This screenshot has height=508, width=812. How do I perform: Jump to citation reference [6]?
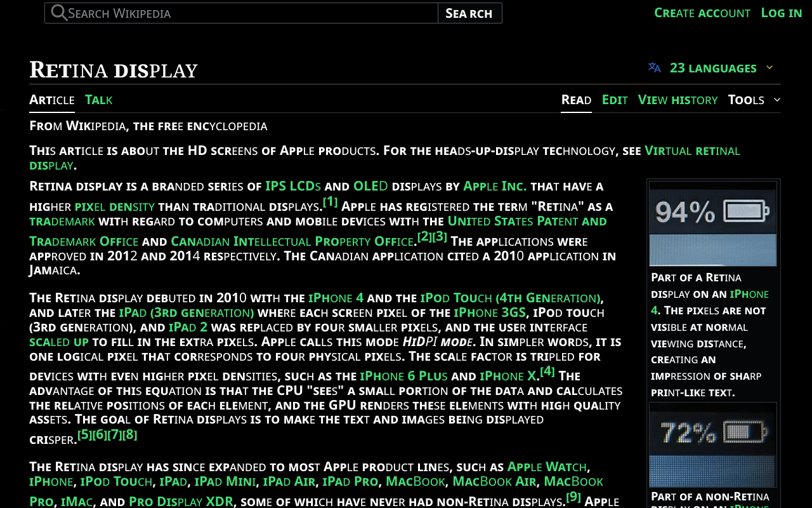coord(100,435)
